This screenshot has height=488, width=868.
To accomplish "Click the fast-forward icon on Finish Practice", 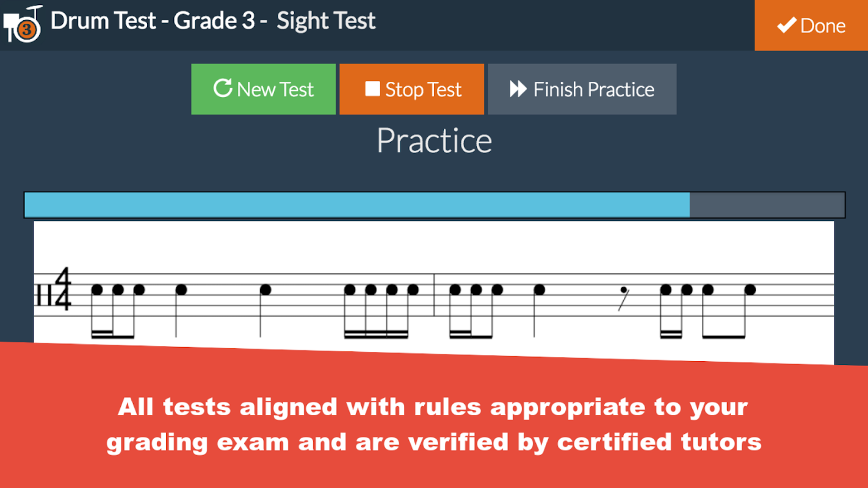I will 518,89.
